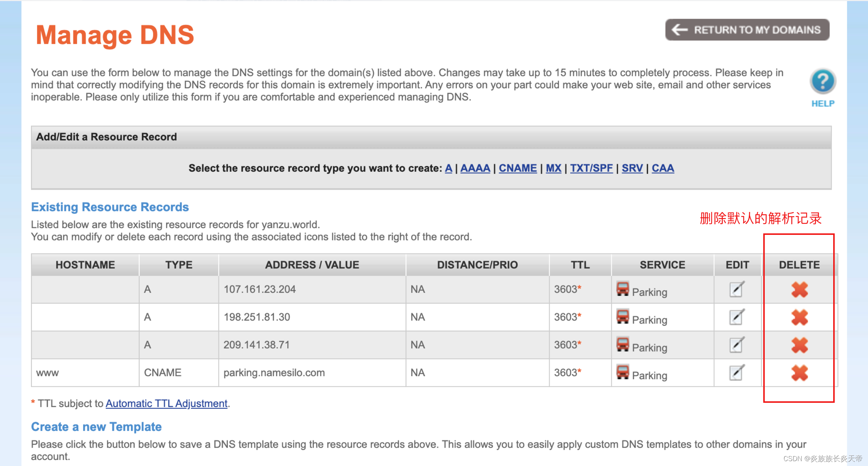This screenshot has width=868, height=466.
Task: Delete the www CNAME parking record
Action: tap(800, 373)
